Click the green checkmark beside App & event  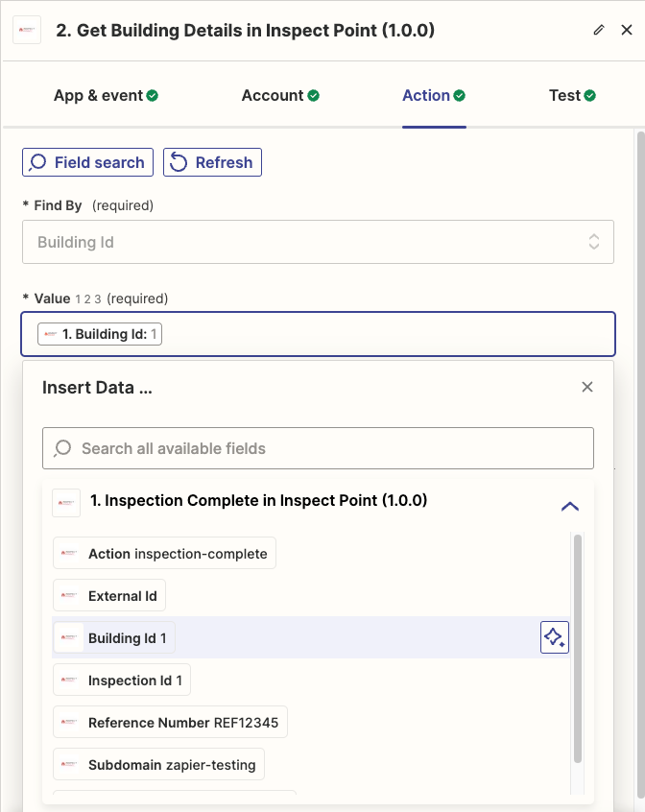(x=152, y=95)
